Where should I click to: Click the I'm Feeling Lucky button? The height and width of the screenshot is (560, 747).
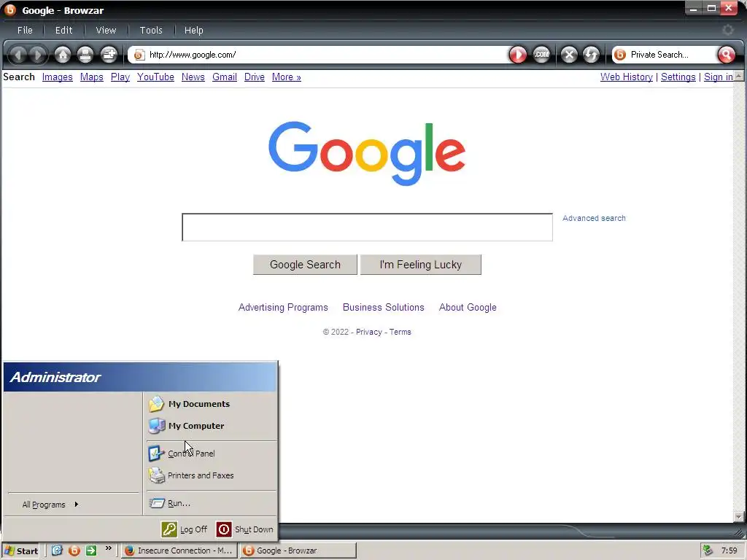421,265
